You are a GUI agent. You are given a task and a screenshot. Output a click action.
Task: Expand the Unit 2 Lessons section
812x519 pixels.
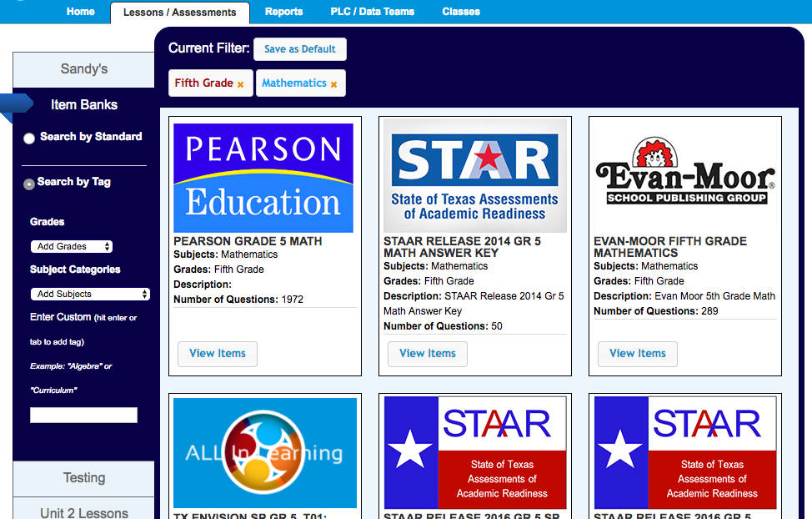click(84, 511)
